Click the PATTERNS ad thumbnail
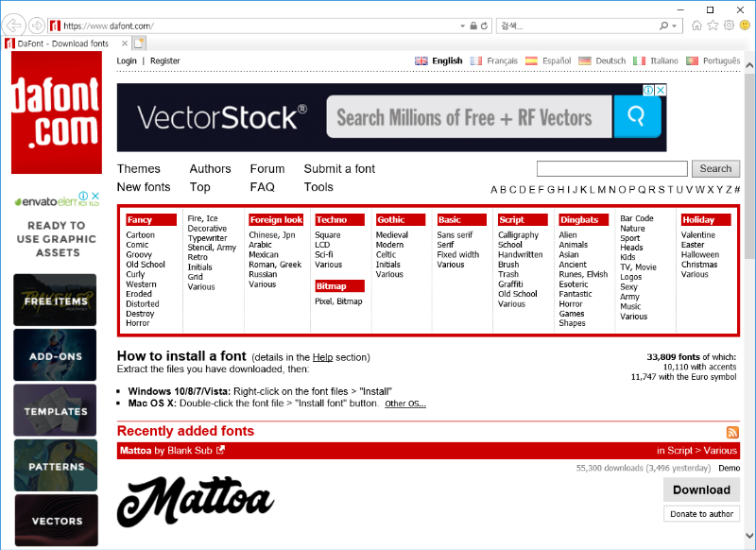The height and width of the screenshot is (550, 756). click(56, 465)
